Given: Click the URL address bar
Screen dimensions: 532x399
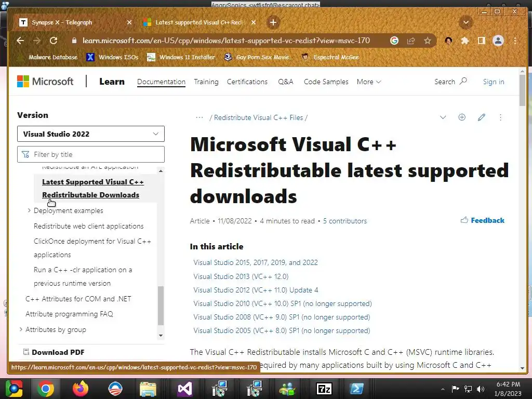Looking at the screenshot, I should [x=226, y=41].
